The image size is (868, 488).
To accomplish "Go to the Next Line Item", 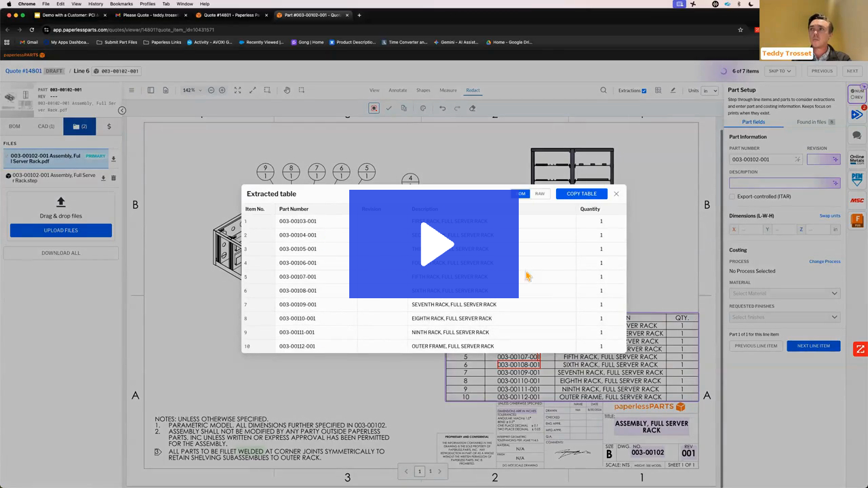I will (813, 346).
